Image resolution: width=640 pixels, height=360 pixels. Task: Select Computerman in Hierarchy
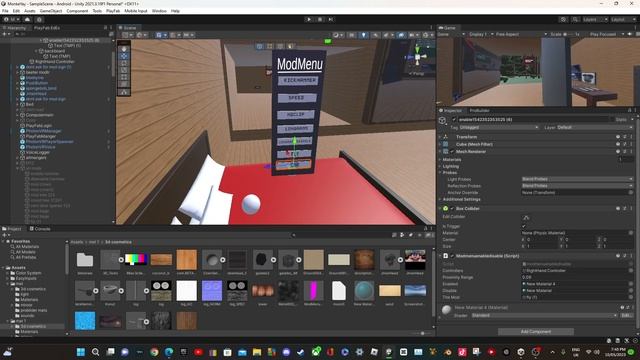pos(40,115)
